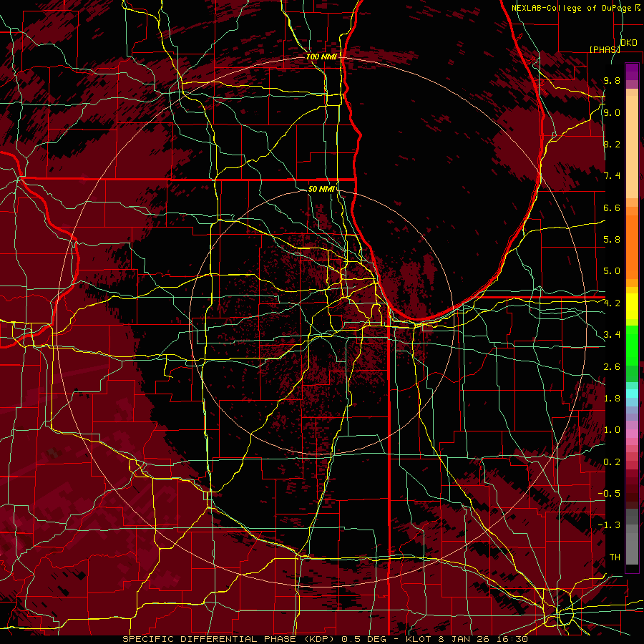Click the KLOT 8 JAN 26 16:30 timestamp
This screenshot has width=644, height=644.
[x=467, y=639]
